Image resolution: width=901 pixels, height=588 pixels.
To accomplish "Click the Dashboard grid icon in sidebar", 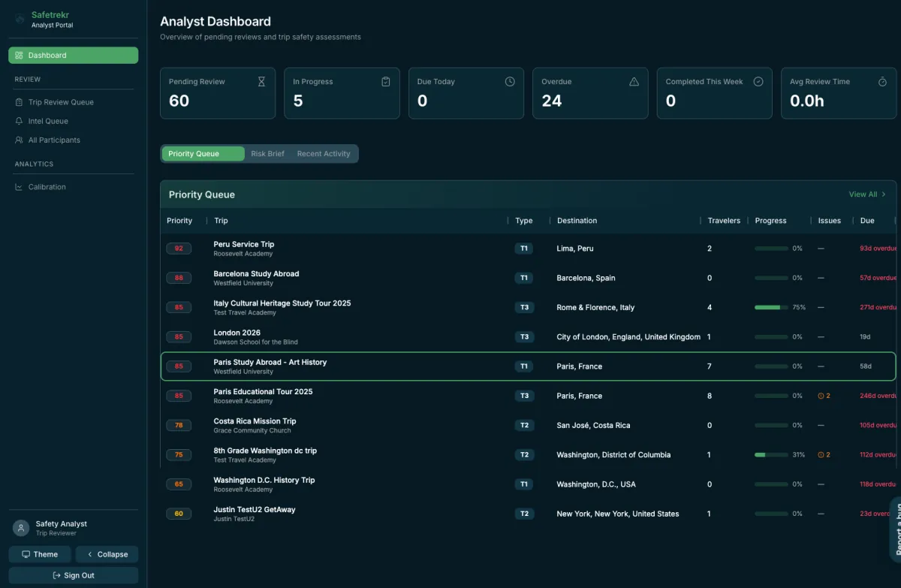I will coord(19,56).
